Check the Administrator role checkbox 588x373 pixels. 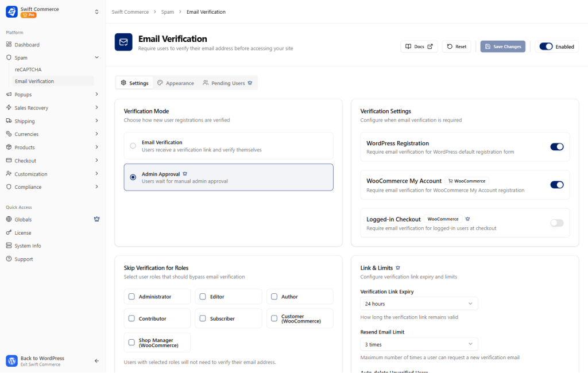[131, 297]
